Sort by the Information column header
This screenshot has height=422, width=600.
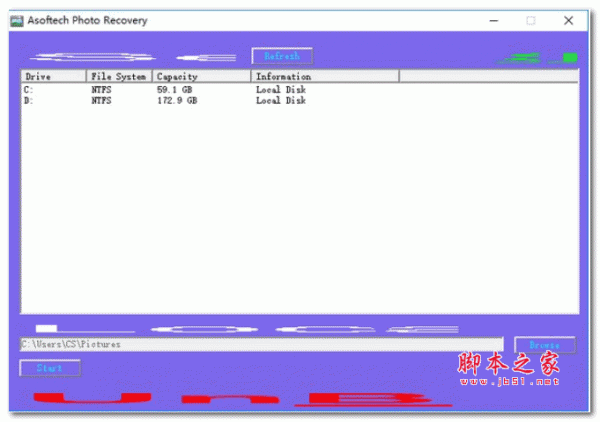[325, 77]
